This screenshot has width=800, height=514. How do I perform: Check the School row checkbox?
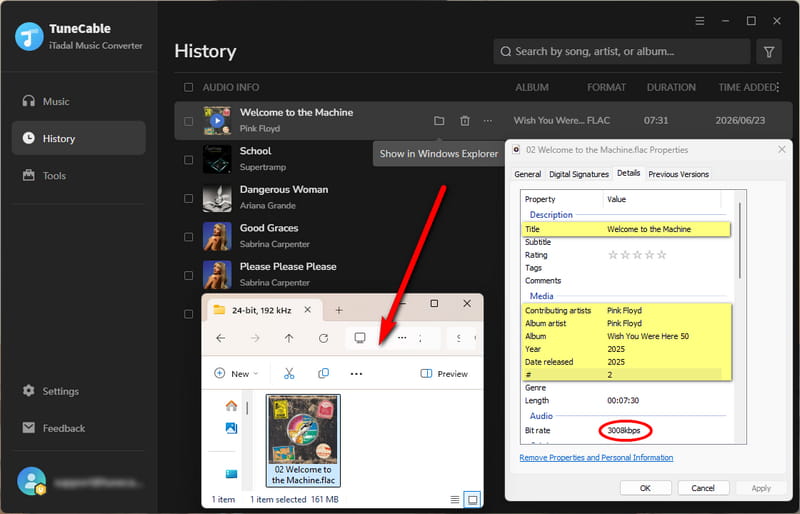(x=188, y=160)
